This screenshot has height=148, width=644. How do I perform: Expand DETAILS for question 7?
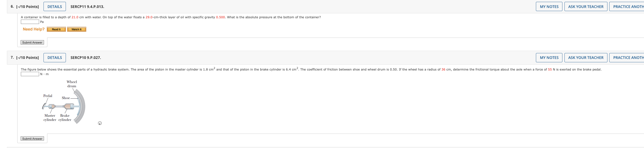[55, 58]
